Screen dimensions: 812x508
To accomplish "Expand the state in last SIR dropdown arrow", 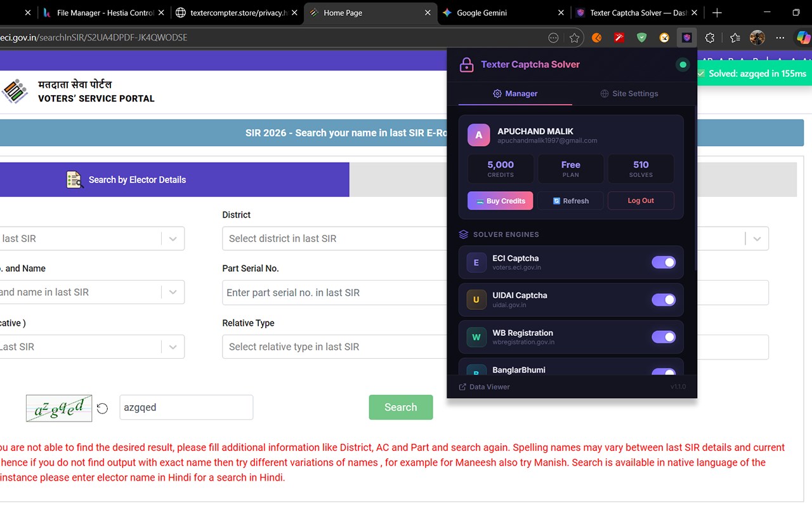I will [x=173, y=239].
